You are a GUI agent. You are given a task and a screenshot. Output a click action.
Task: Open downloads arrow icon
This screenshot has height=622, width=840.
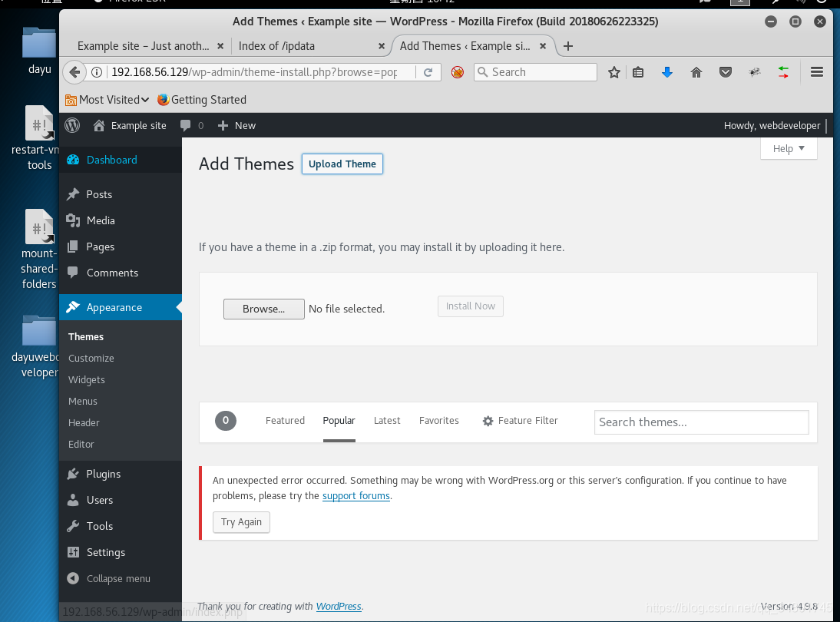click(667, 71)
